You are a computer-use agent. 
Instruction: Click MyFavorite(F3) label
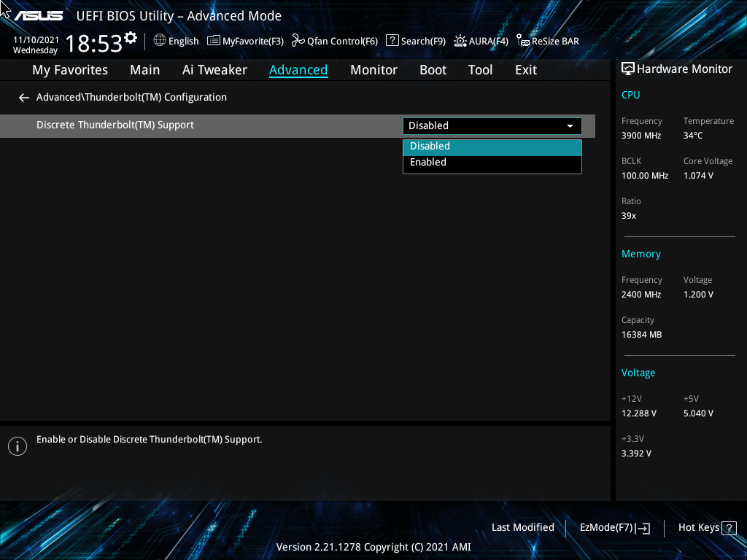(x=253, y=42)
